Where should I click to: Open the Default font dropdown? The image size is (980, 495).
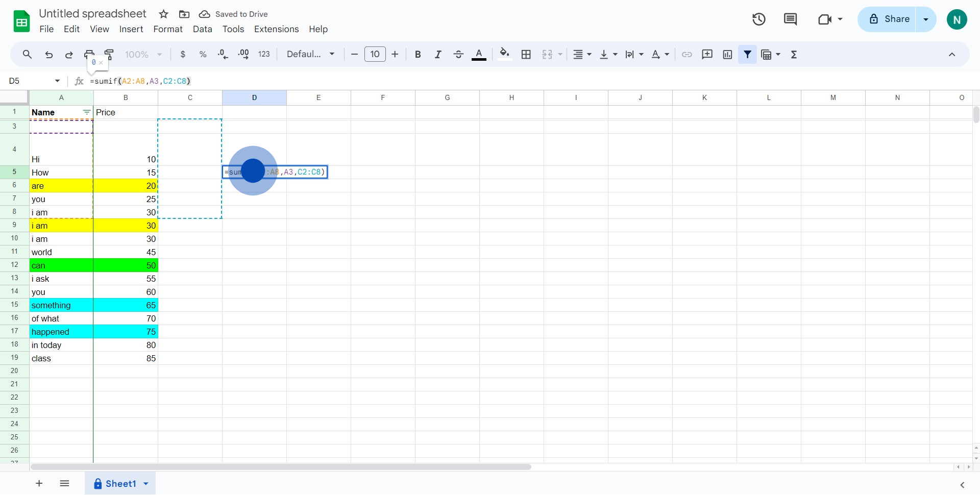[310, 54]
